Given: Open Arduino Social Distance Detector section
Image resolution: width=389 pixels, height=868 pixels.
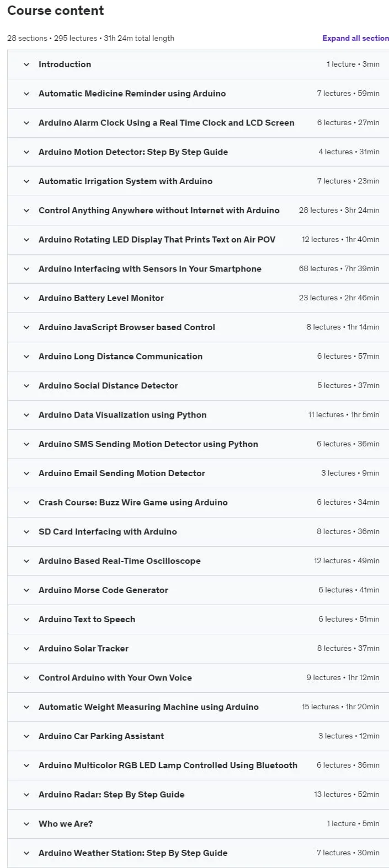Looking at the screenshot, I should (198, 386).
